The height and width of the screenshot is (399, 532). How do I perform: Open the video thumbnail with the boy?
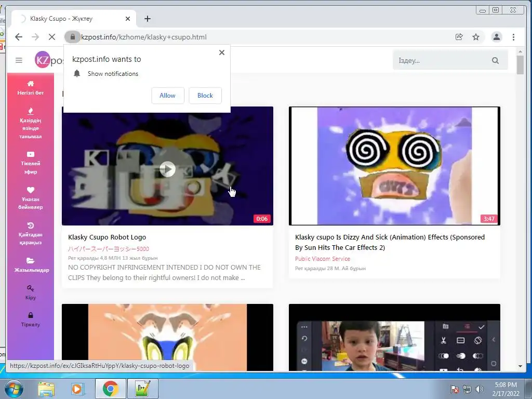coord(394,337)
